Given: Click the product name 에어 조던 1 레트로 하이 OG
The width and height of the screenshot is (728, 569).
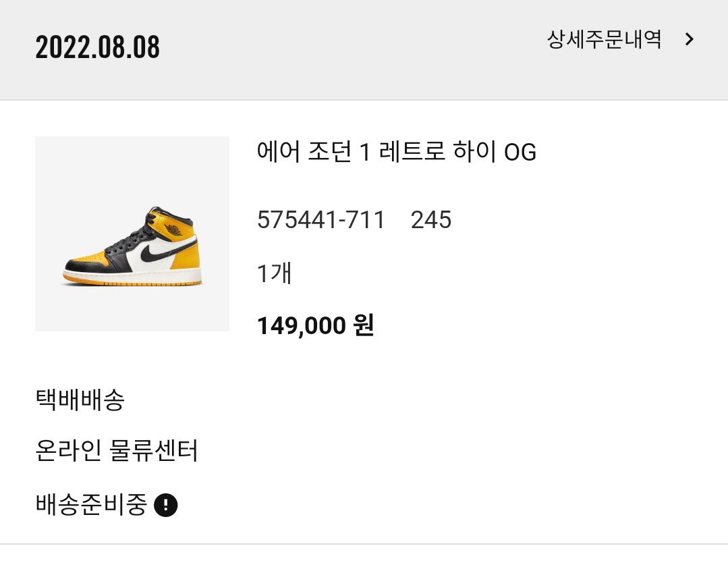Looking at the screenshot, I should pos(397,152).
